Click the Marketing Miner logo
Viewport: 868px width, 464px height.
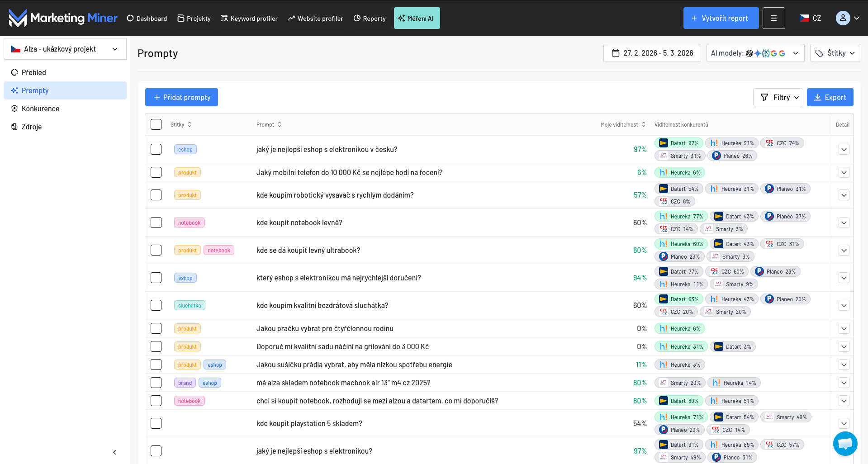click(x=63, y=18)
